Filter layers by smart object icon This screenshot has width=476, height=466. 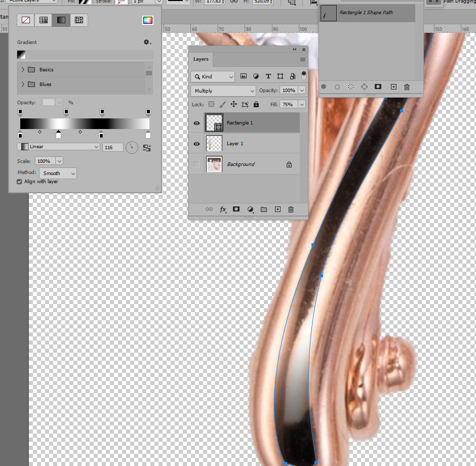point(293,76)
